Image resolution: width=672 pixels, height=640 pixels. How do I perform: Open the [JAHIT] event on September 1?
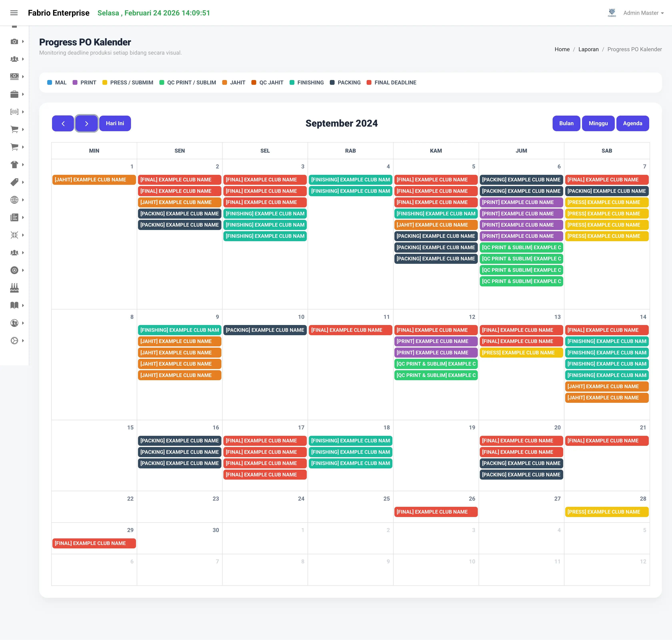point(94,180)
